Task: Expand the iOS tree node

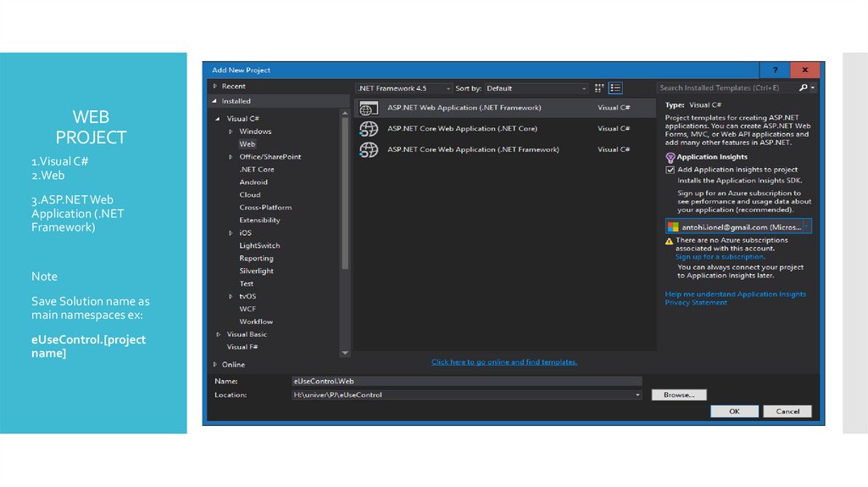Action: tap(231, 233)
